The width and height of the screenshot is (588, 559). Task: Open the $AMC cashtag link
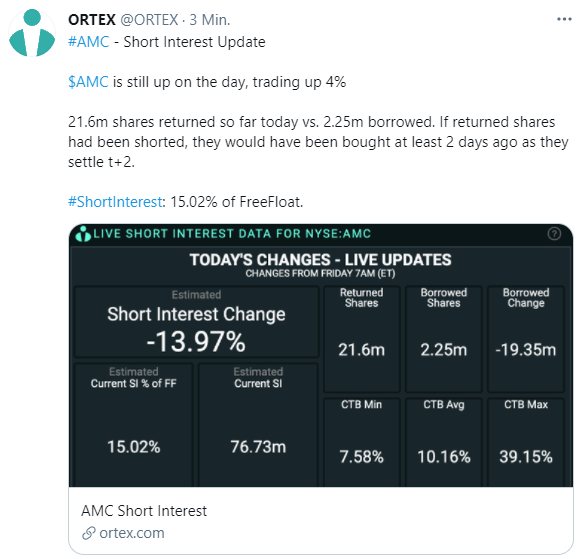pyautogui.click(x=88, y=82)
